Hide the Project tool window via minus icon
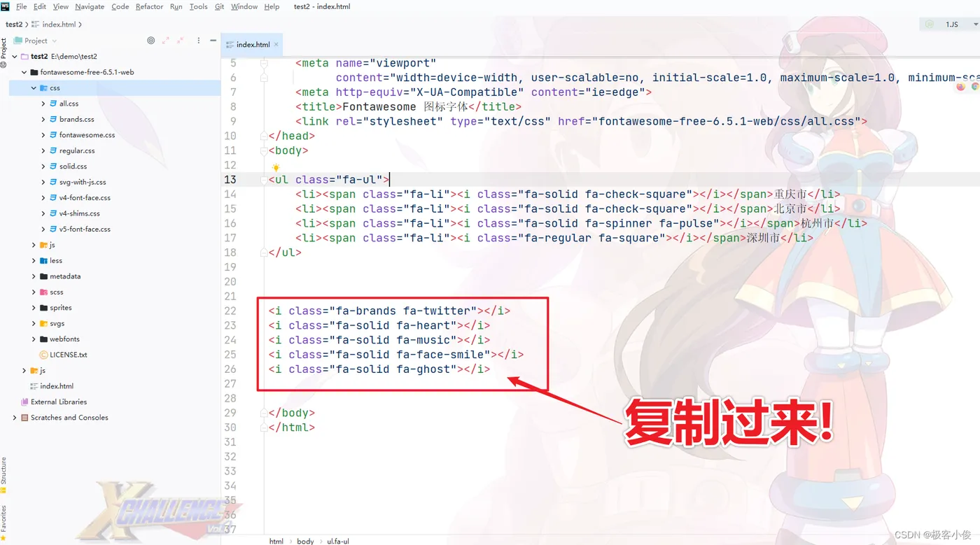 pos(214,41)
